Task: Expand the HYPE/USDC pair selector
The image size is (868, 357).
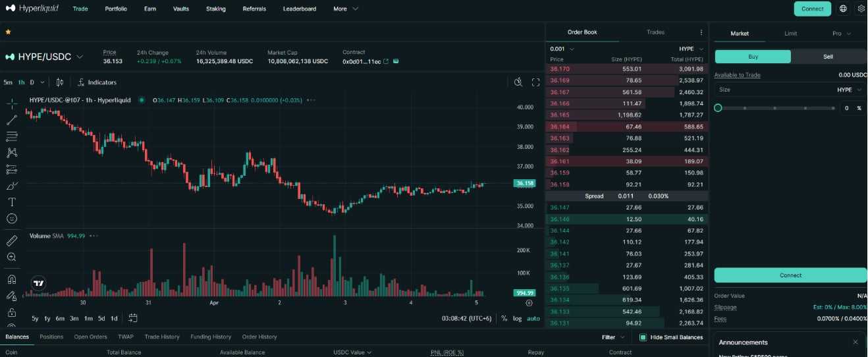Action: tap(79, 57)
